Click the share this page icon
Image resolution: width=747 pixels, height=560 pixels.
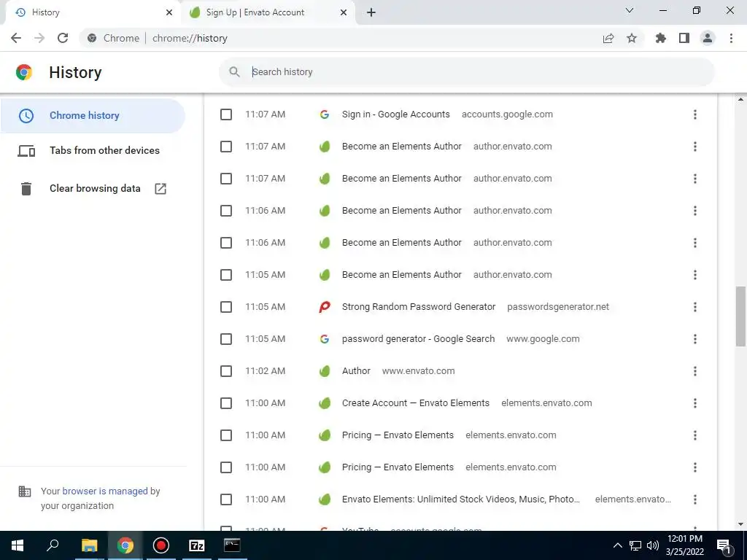tap(608, 38)
